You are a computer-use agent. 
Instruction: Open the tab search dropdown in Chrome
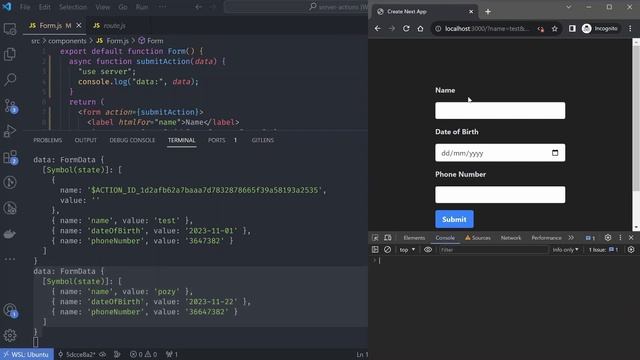(x=569, y=7)
